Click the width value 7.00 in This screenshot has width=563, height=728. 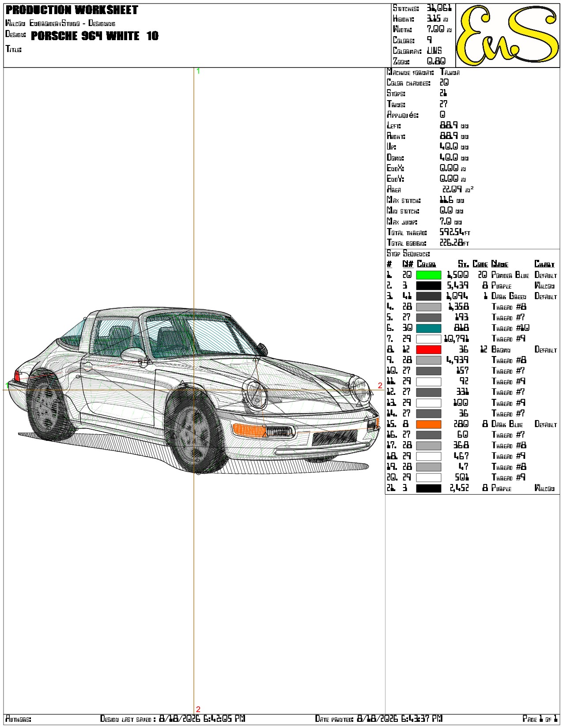click(439, 29)
